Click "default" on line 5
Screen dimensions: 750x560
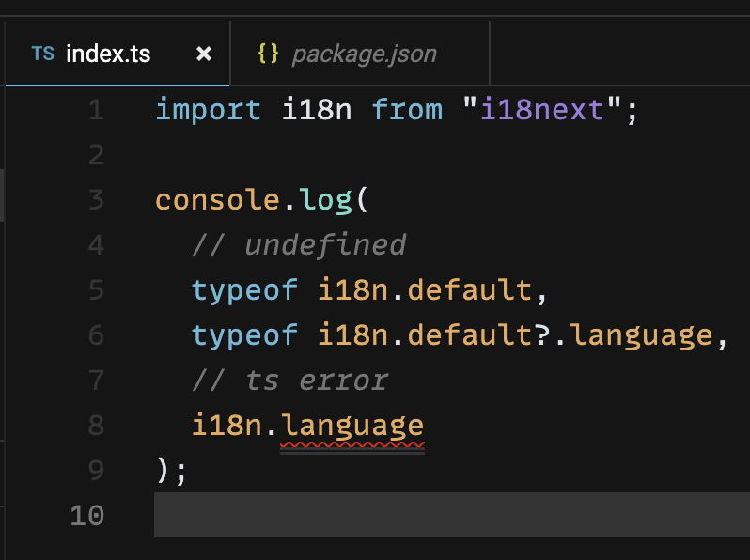click(x=470, y=289)
